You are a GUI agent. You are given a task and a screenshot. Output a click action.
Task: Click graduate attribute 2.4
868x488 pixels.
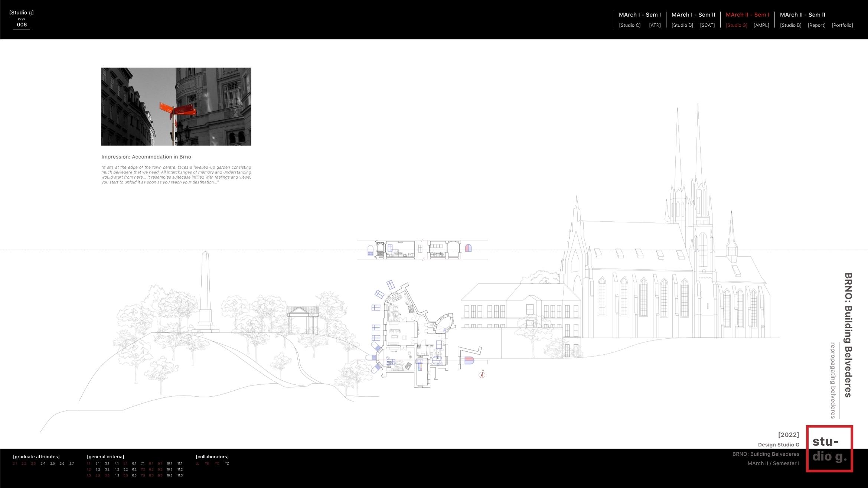(43, 463)
